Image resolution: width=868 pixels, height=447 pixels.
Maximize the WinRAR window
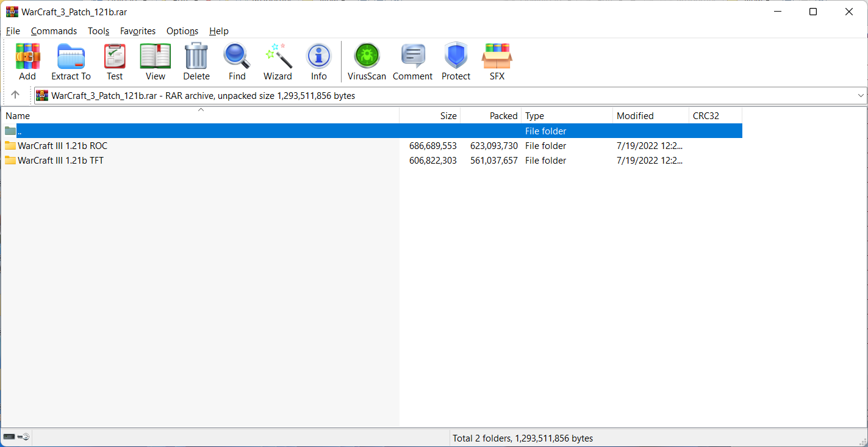pos(813,12)
